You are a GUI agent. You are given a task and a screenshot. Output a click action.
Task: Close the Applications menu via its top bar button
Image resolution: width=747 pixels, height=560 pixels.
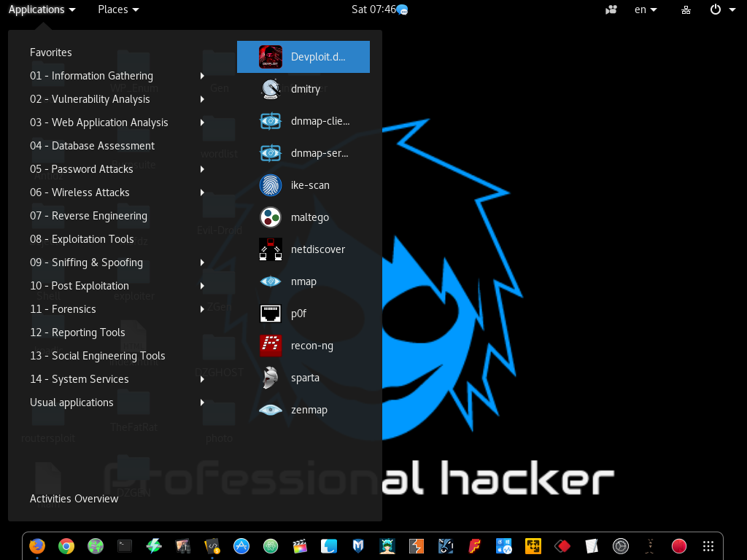pyautogui.click(x=42, y=9)
